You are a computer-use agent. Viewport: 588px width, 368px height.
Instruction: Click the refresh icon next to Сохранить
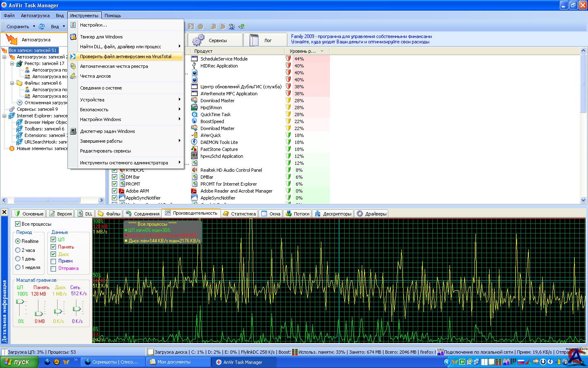42,27
